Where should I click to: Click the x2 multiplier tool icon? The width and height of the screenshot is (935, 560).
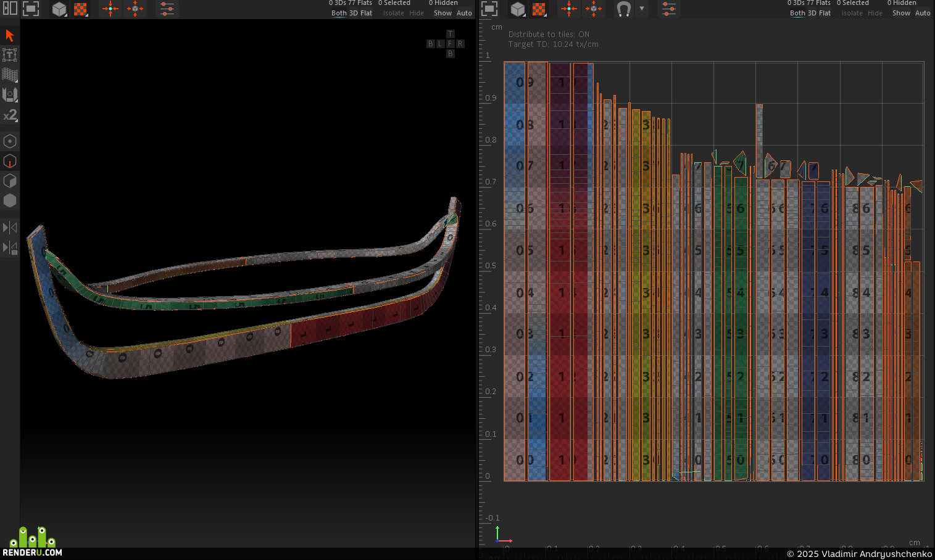point(10,115)
